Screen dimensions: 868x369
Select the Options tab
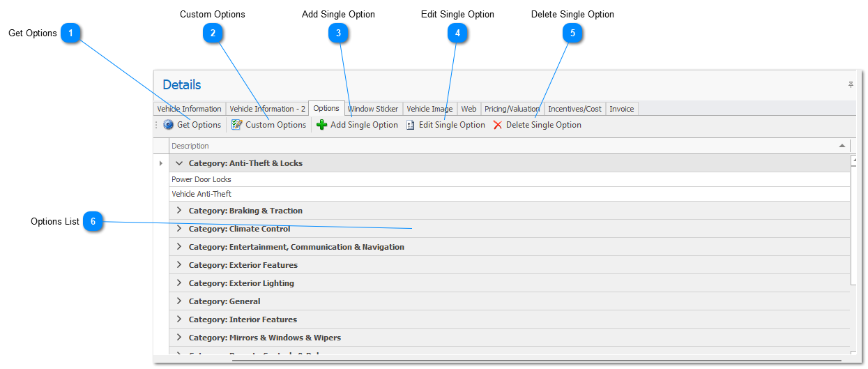click(326, 108)
